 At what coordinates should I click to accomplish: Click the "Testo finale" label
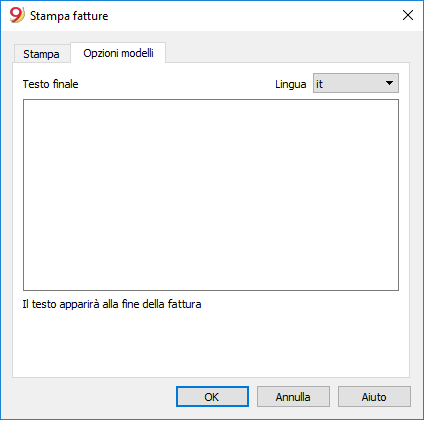[x=50, y=84]
